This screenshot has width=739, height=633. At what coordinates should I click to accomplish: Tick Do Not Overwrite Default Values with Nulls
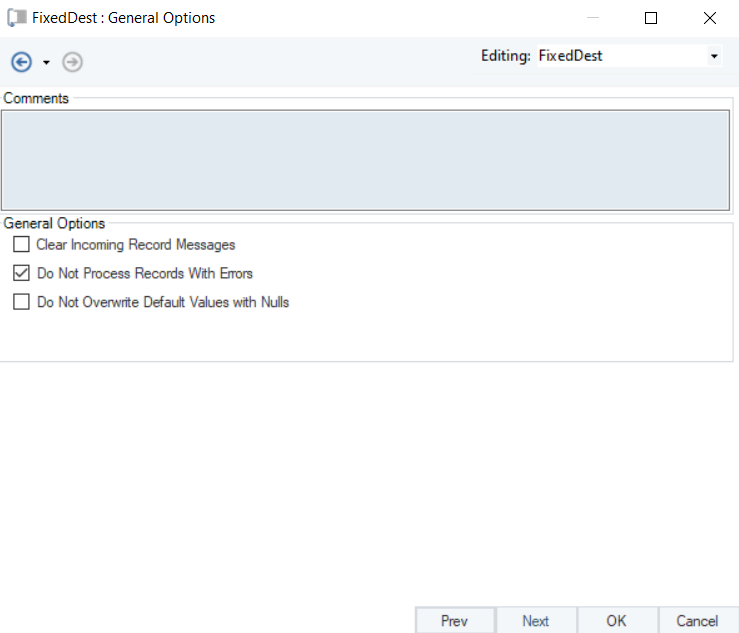coord(21,302)
